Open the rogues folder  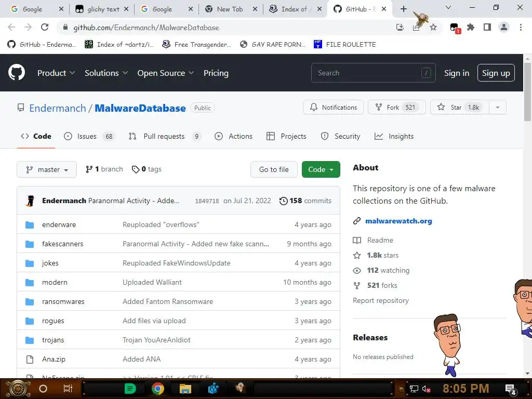tap(53, 321)
